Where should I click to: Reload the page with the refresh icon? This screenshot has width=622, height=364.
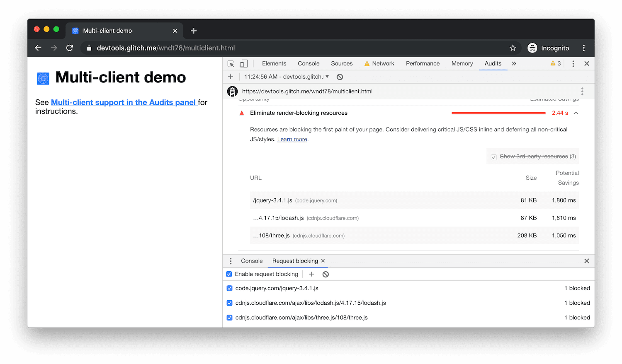point(70,48)
